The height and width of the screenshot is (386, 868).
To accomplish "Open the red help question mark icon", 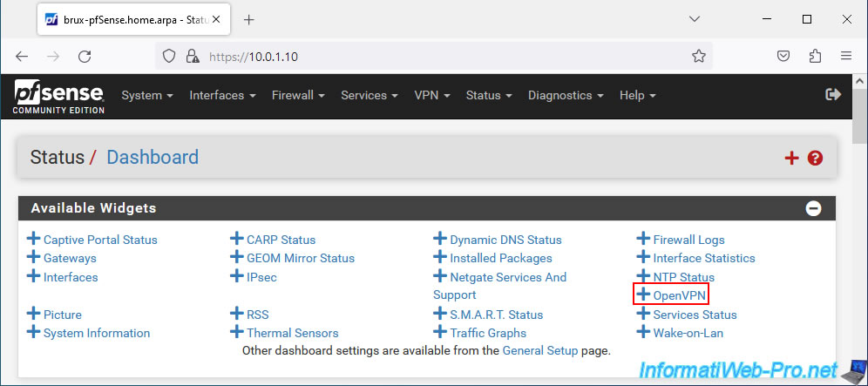I will [x=815, y=159].
